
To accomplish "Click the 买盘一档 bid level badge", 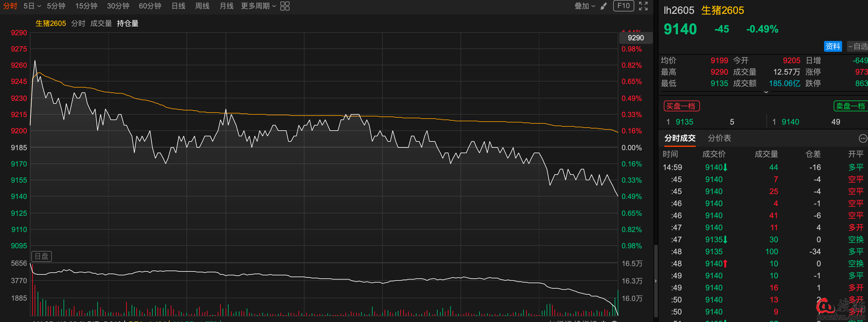I will click(x=681, y=106).
